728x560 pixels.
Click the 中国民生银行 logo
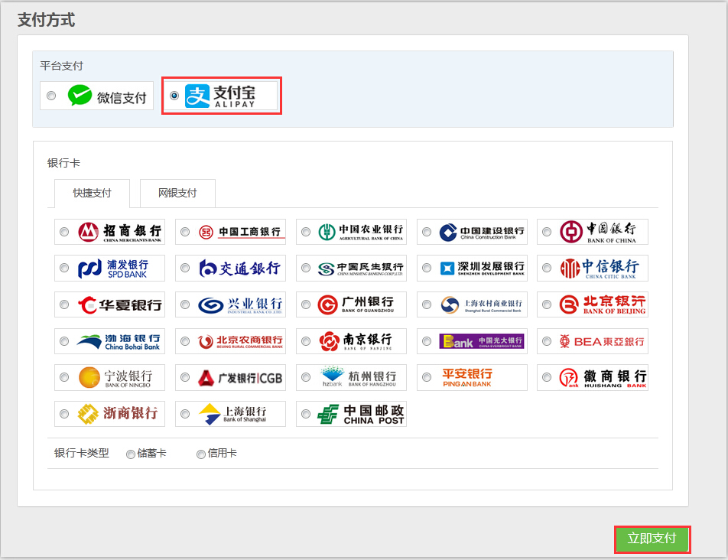pyautogui.click(x=361, y=268)
